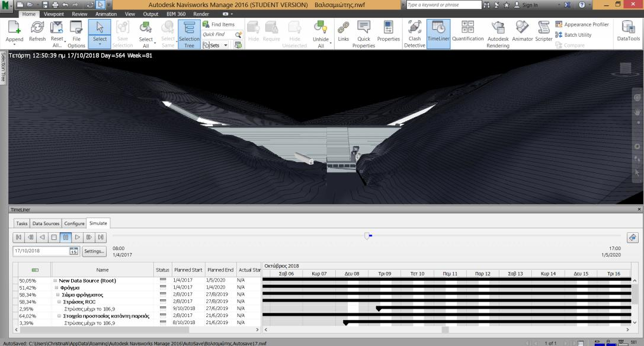Open the Navisworks application menu
644x346 pixels.
coord(5,5)
